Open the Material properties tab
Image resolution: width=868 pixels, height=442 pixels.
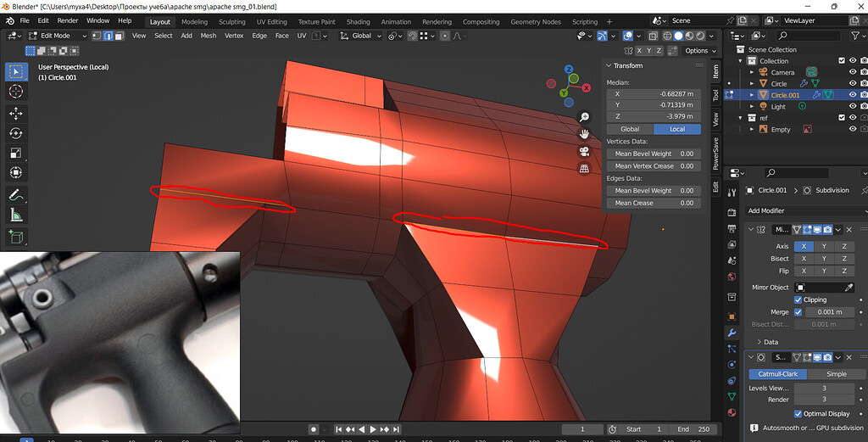point(732,412)
